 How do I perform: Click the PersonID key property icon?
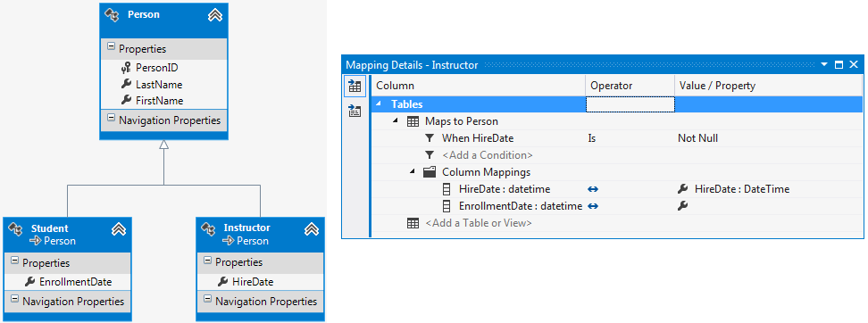pyautogui.click(x=126, y=68)
